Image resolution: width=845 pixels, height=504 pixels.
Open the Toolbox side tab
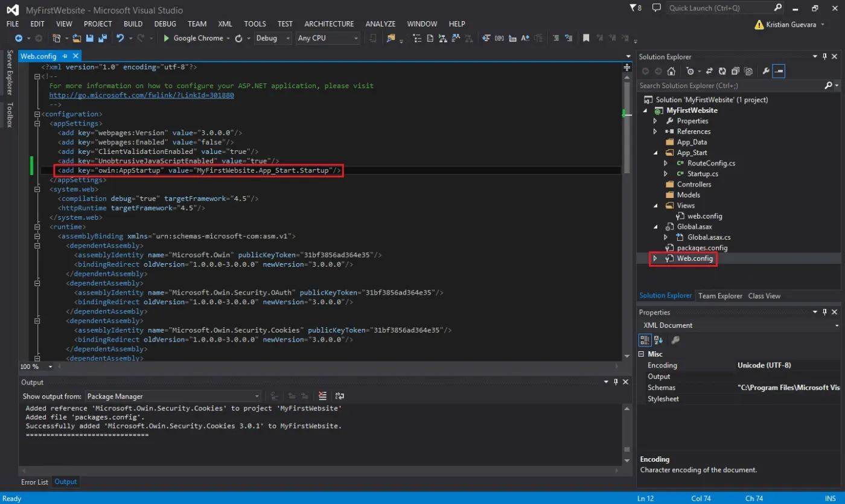point(9,115)
